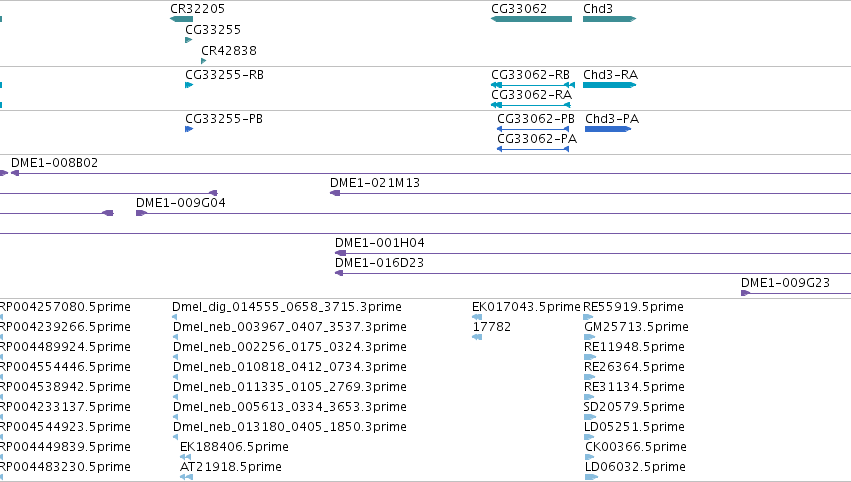Click the RP004233137.5prime label
The height and width of the screenshot is (482, 851).
65,407
